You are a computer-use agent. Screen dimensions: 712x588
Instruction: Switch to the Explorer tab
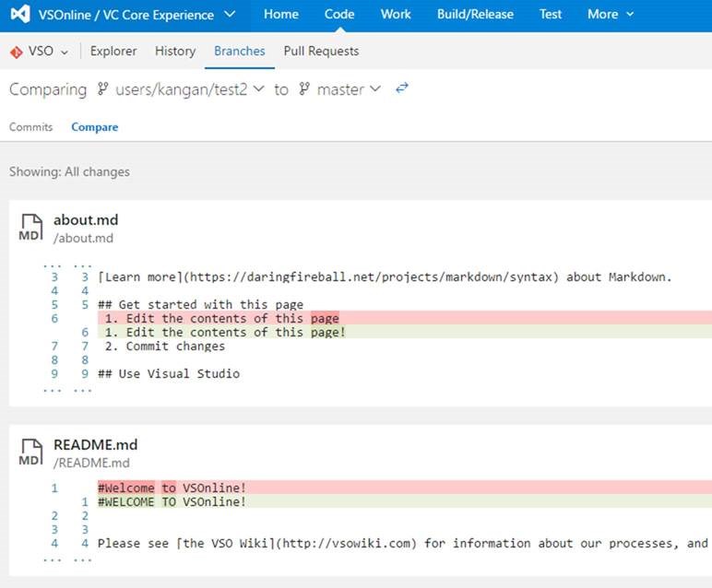pyautogui.click(x=113, y=51)
